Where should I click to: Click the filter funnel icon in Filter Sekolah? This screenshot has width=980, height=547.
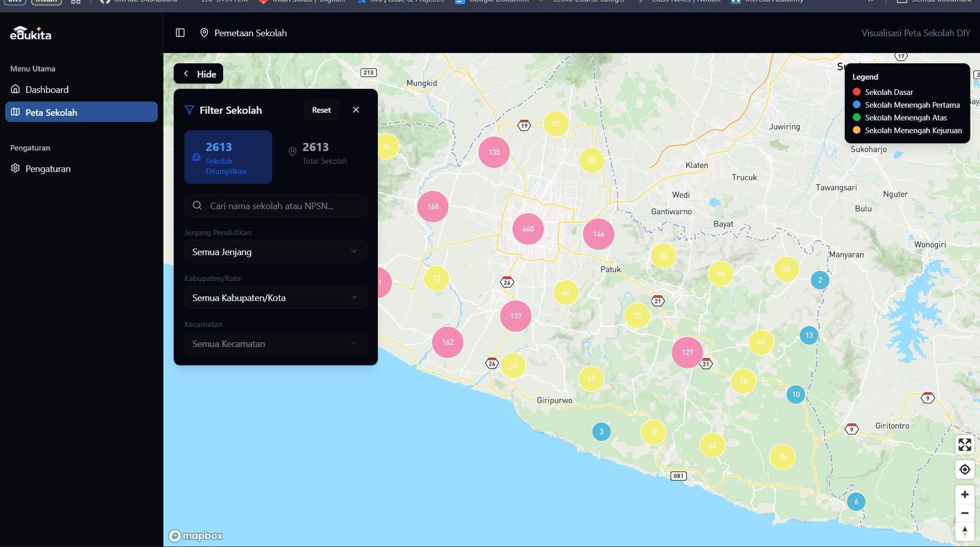pyautogui.click(x=189, y=110)
